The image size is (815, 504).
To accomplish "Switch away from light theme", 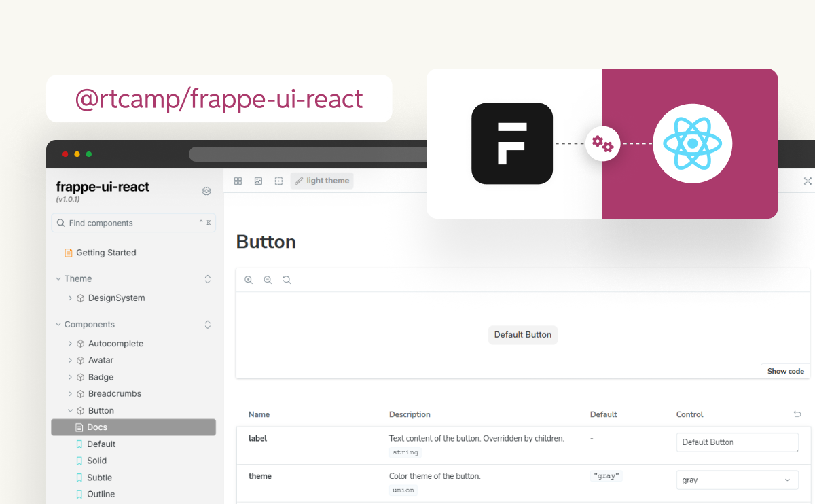I will tap(321, 180).
